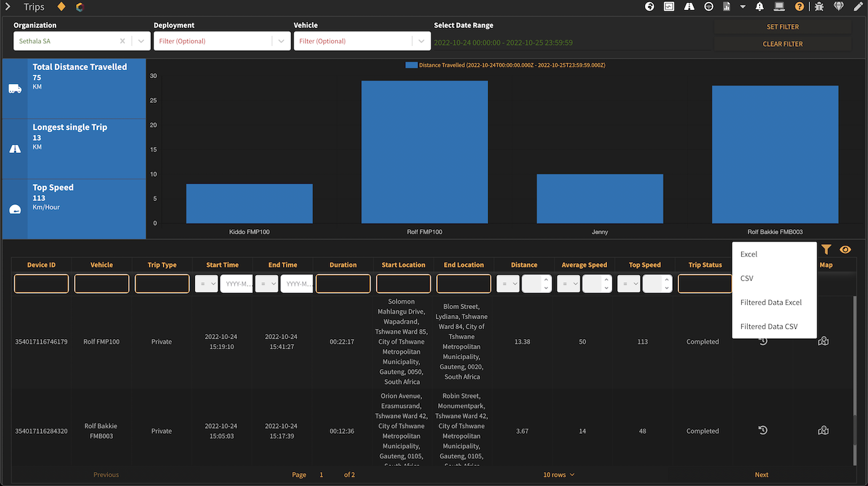This screenshot has width=868, height=486.
Task: Click the CLEAR FILTER button
Action: tap(783, 44)
